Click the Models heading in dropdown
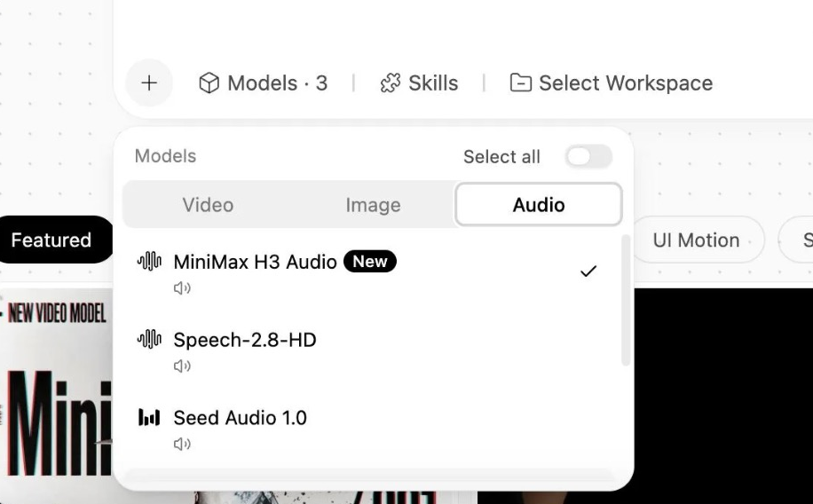 click(165, 156)
